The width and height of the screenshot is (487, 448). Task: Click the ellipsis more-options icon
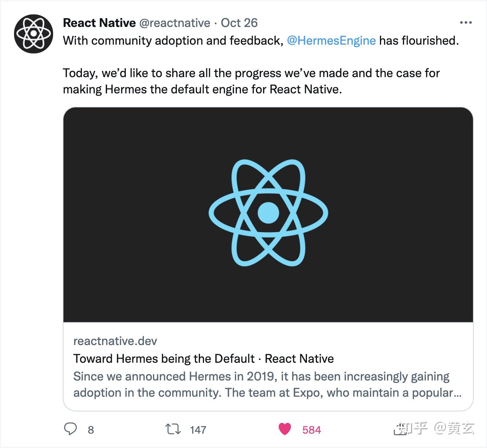point(465,22)
